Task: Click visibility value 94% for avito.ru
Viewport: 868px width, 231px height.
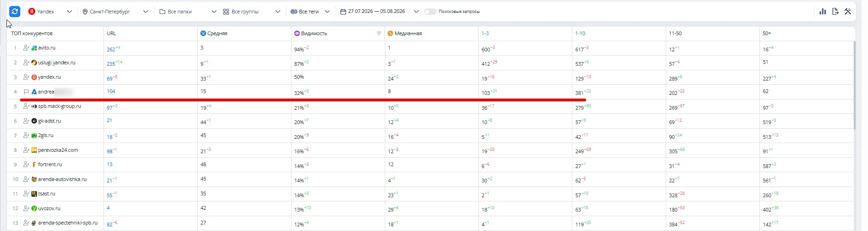Action: tap(299, 49)
